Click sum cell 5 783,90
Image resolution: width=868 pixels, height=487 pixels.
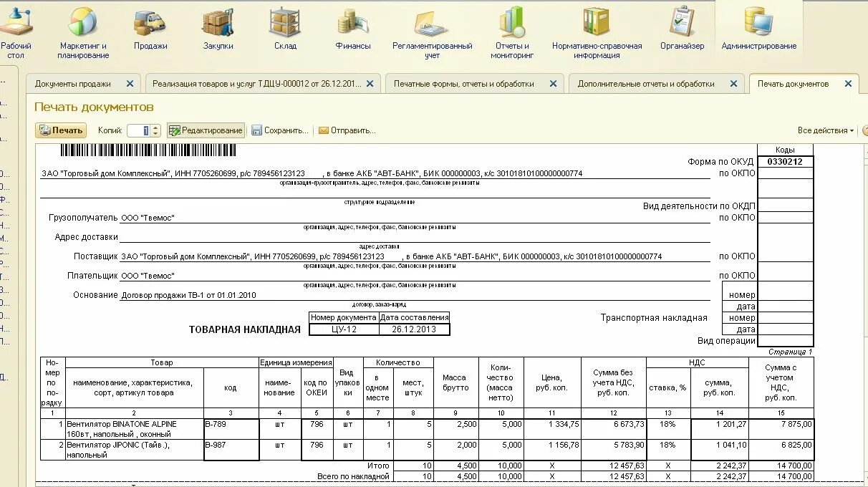click(x=614, y=449)
